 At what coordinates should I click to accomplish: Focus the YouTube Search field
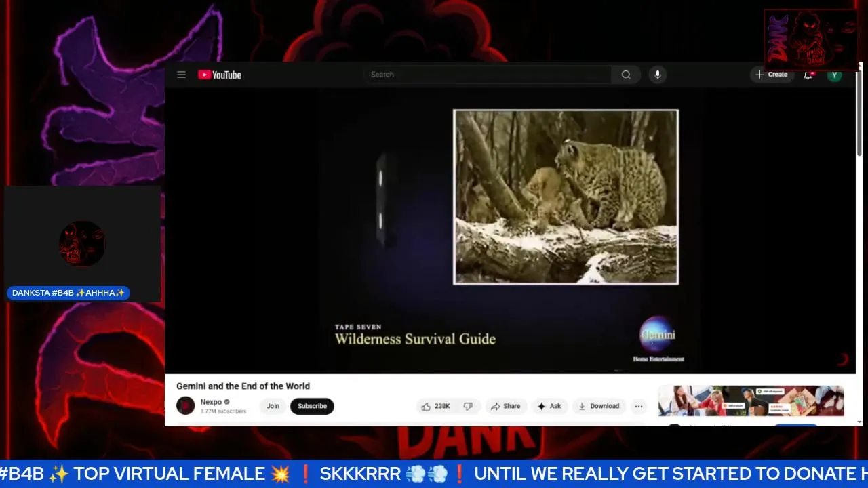[488, 75]
